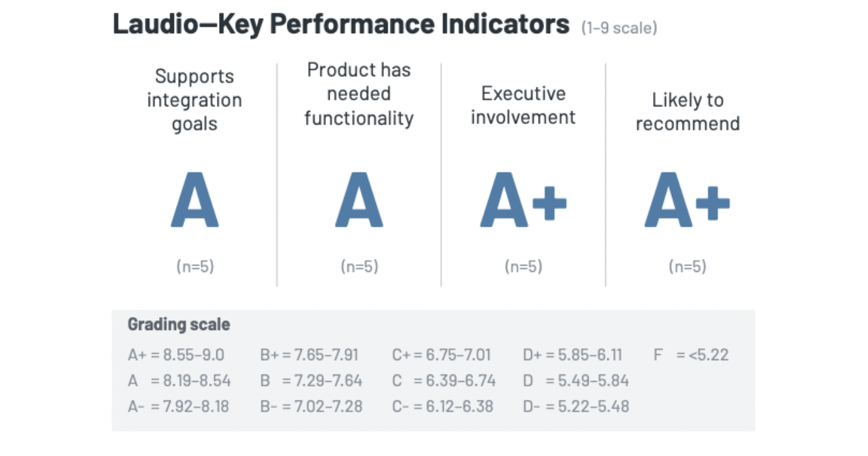The image size is (868, 456).
Task: Click the B+ = 7.65–7.91 scale entry
Action: click(x=309, y=355)
